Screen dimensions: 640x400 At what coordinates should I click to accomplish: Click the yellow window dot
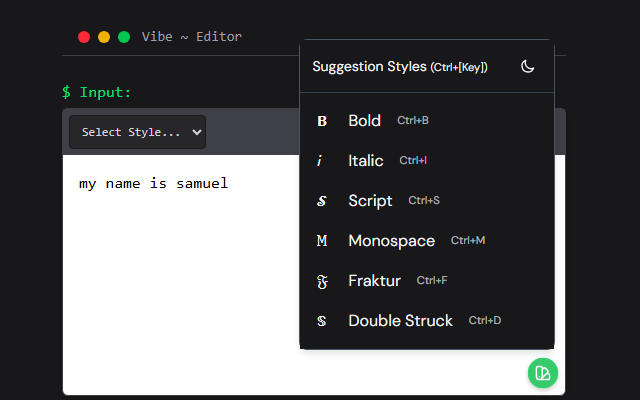coord(104,37)
